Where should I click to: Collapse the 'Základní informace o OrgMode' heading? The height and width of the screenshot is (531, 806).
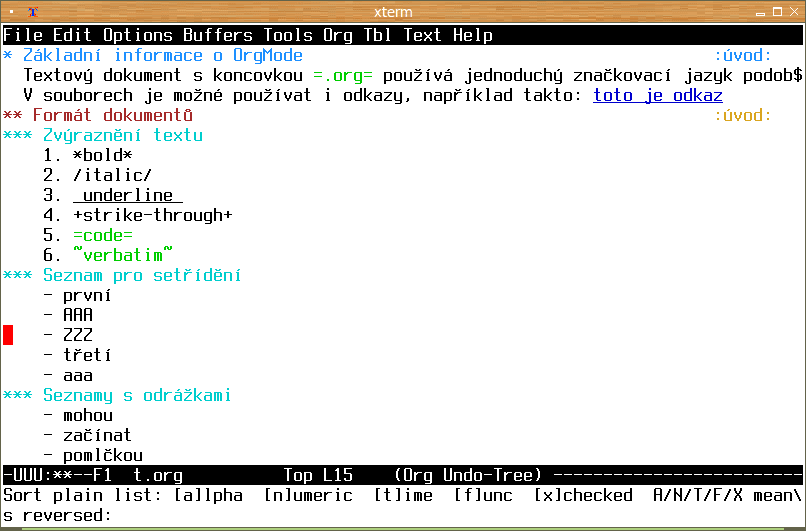coord(153,55)
